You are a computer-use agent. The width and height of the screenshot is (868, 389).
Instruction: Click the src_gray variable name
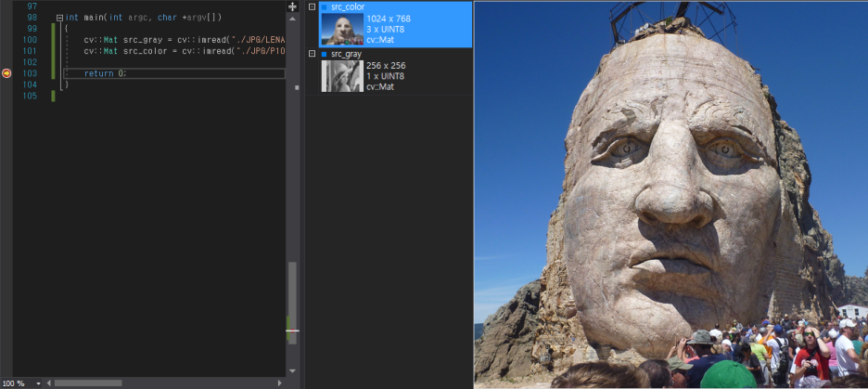click(346, 54)
